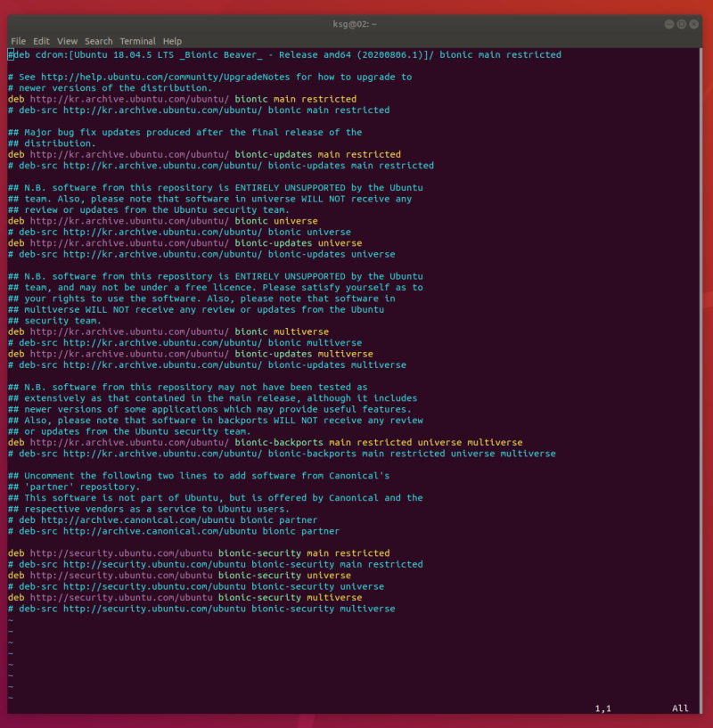Image resolution: width=713 pixels, height=728 pixels.
Task: Click 'This software is not part of Ubuntu' line
Action: point(216,498)
